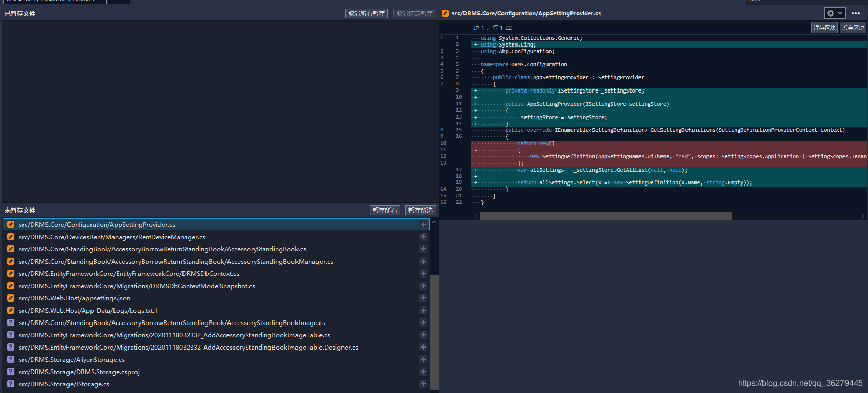Select RentDeviceManager.cs file row
868x393 pixels.
pos(216,237)
